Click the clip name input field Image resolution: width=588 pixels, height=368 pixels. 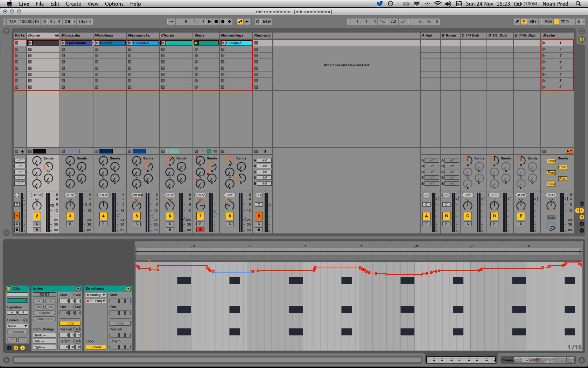coord(17,294)
